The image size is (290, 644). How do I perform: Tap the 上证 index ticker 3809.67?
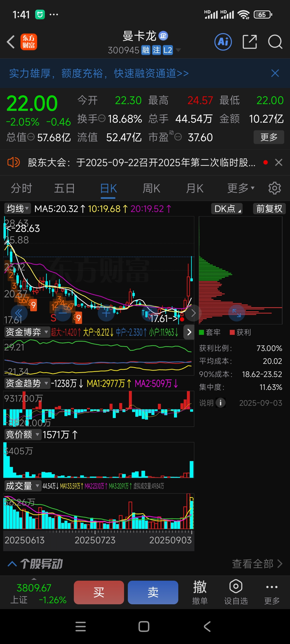point(38,594)
